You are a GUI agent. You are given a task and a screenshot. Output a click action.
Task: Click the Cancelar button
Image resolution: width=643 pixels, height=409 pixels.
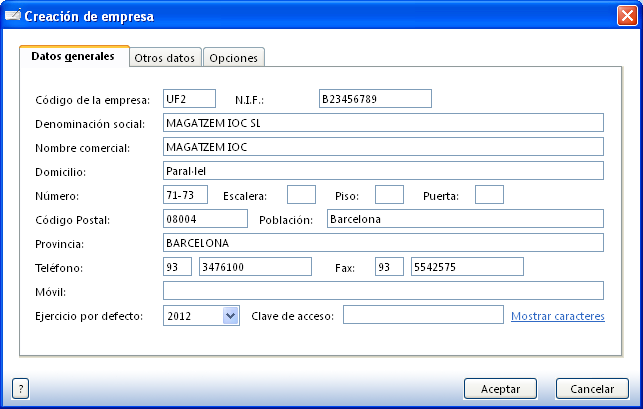591,388
